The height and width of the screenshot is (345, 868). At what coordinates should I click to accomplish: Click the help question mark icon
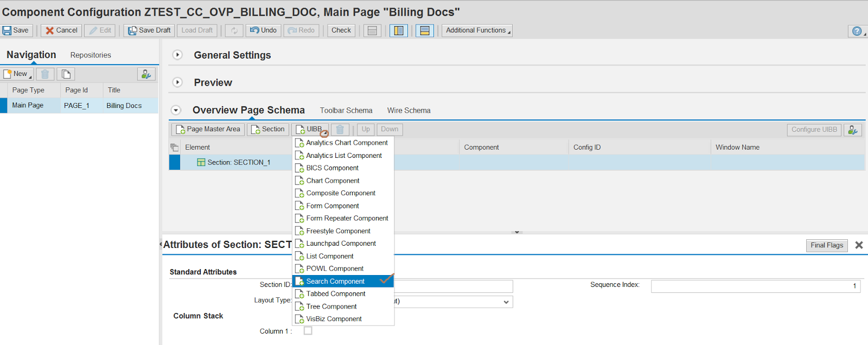pos(857,31)
